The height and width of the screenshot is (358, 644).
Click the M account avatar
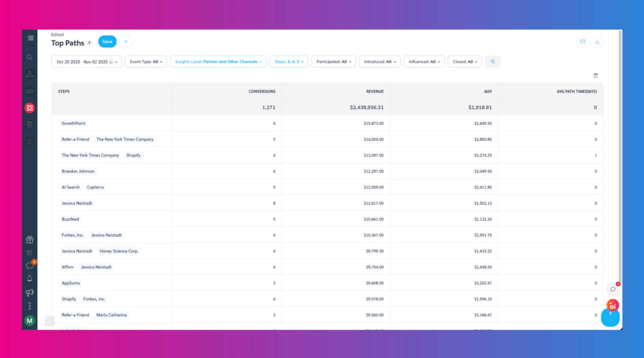point(30,320)
